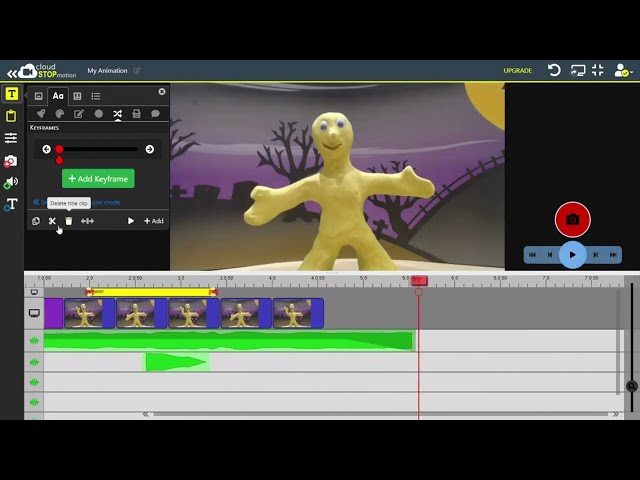Open the basket icon sub-tab
This screenshot has width=640, height=480.
[x=137, y=113]
